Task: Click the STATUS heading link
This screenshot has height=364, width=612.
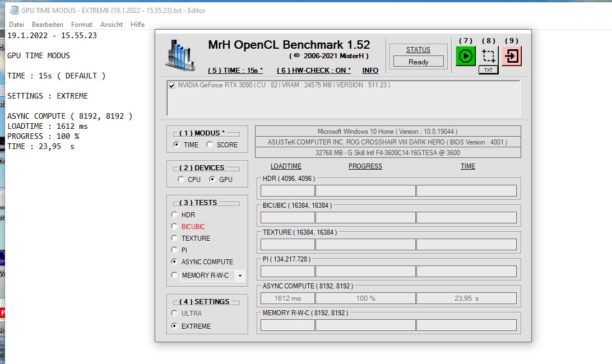Action: (x=418, y=49)
